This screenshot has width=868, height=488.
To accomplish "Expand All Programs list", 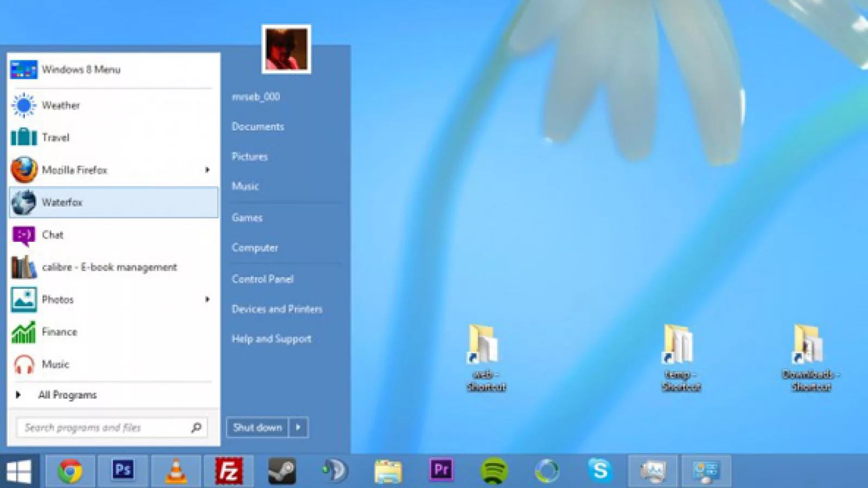I will tap(67, 395).
